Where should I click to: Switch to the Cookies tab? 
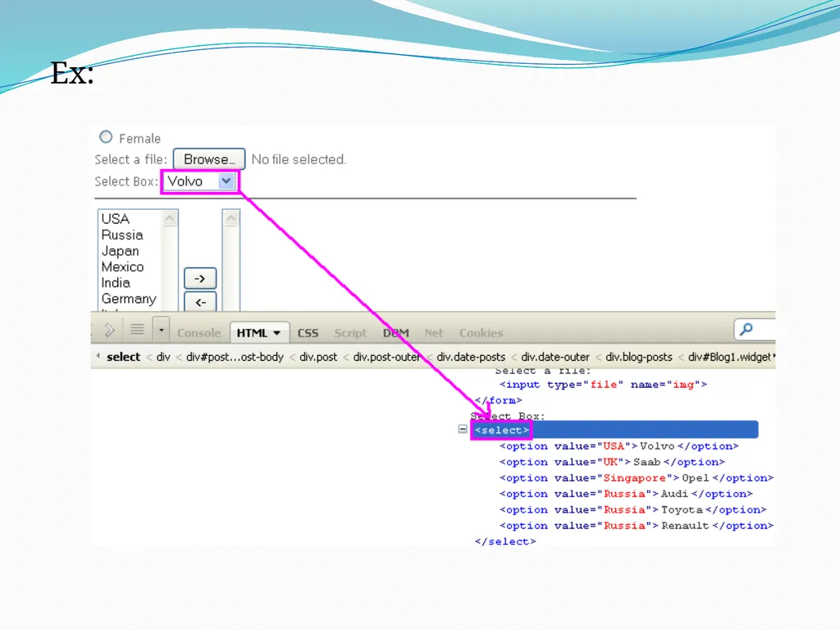(481, 333)
